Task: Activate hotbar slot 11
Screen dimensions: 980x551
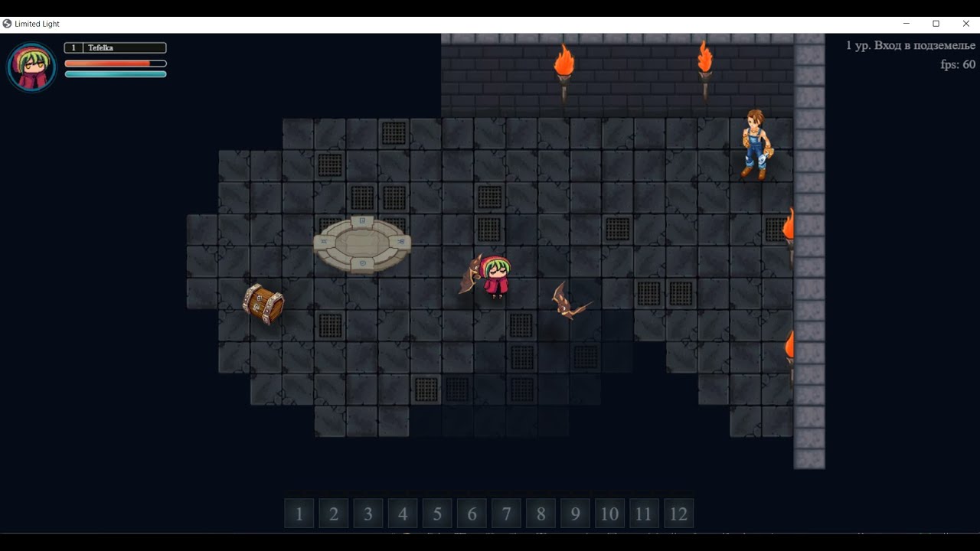Action: (x=644, y=514)
